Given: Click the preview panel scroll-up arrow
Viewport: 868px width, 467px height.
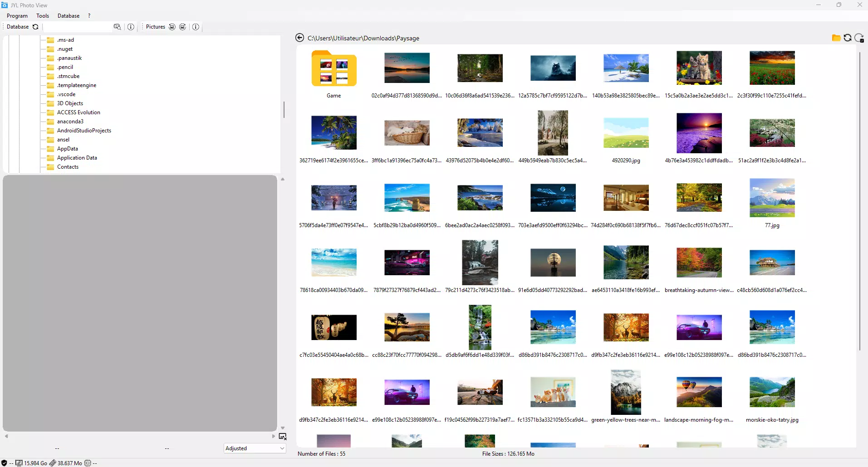Looking at the screenshot, I should (x=283, y=179).
